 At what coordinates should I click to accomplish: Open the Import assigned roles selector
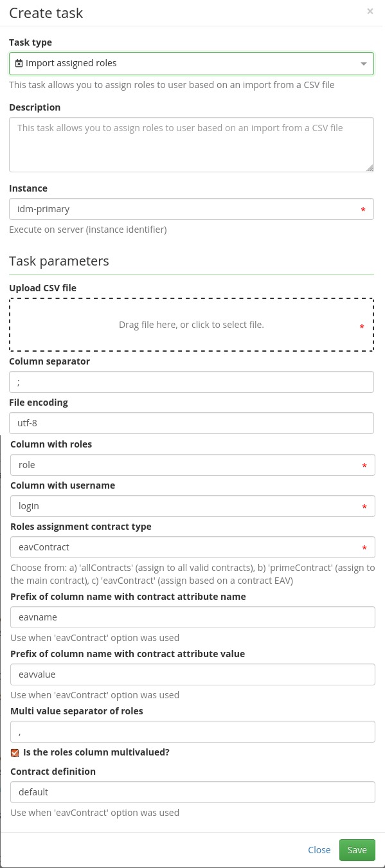(192, 64)
